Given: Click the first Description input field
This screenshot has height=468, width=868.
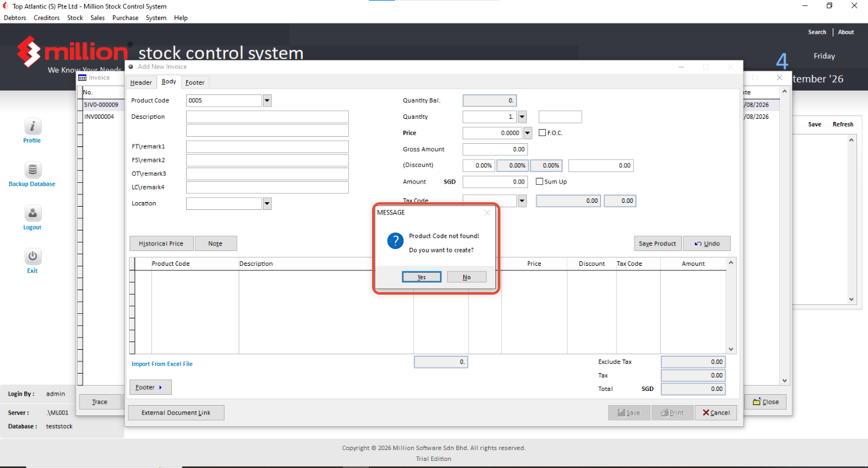Looking at the screenshot, I should (268, 117).
